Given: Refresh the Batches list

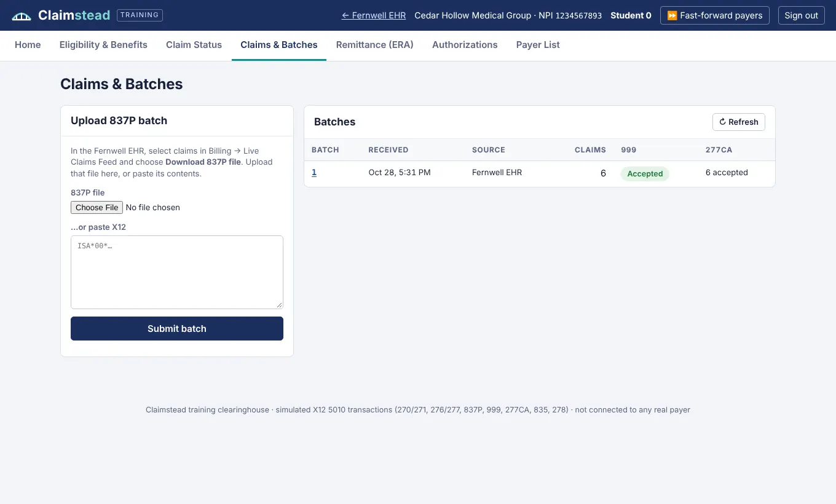Looking at the screenshot, I should 739,122.
